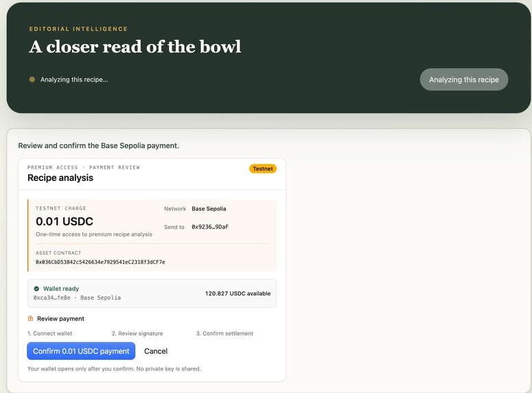Select the green Wallet ready checkmark icon
Screen dimensions: 532x393
coord(36,289)
